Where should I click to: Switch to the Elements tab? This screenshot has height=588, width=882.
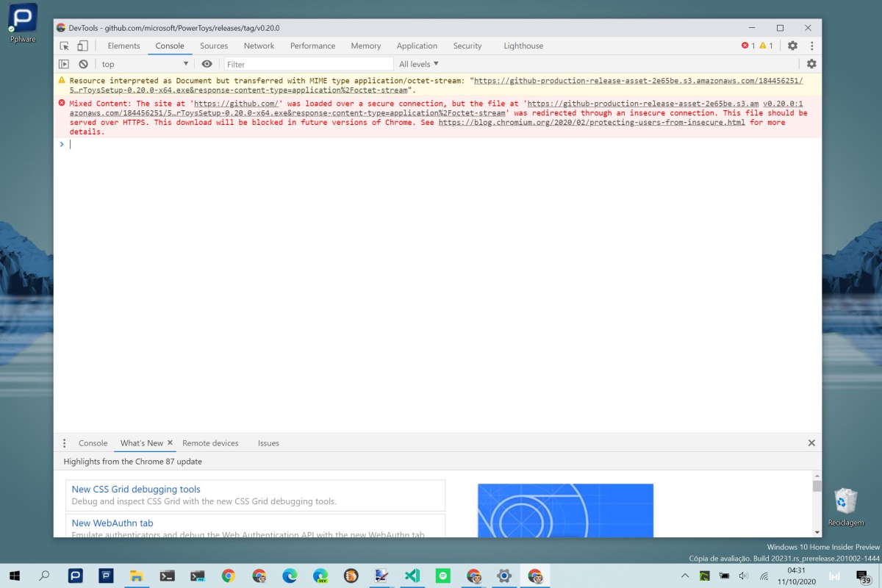tap(123, 46)
